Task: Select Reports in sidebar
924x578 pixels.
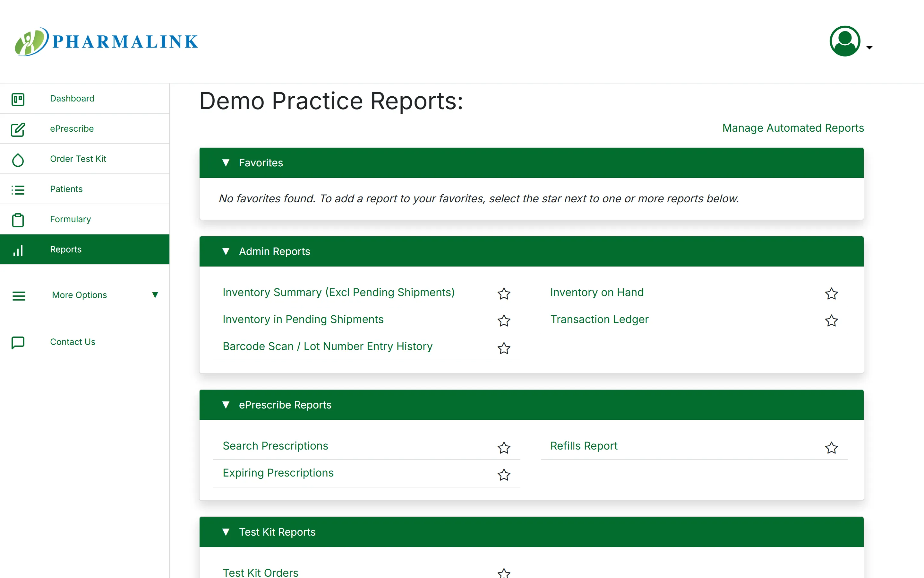Action: click(x=66, y=249)
